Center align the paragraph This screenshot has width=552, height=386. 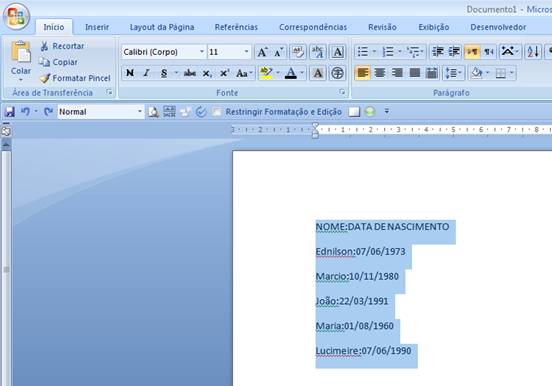point(380,73)
